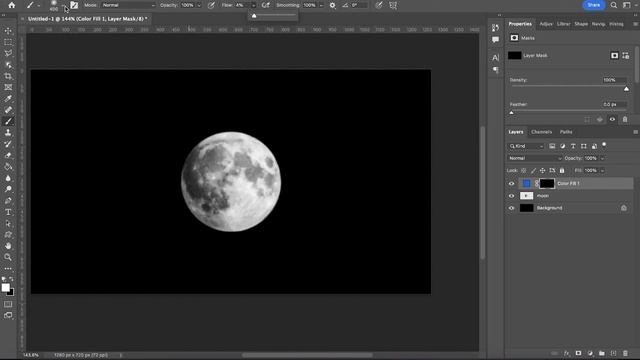Select the Move tool

coord(8,31)
